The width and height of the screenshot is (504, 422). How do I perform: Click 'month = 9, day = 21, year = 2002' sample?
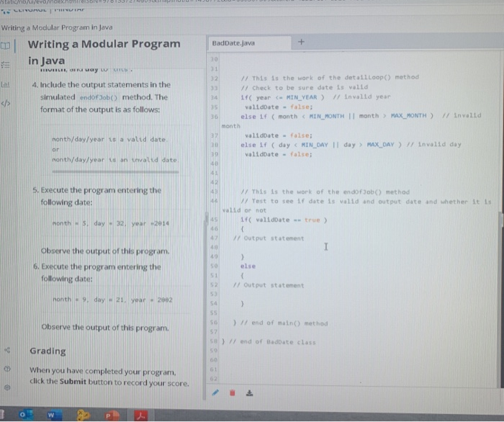pos(112,300)
